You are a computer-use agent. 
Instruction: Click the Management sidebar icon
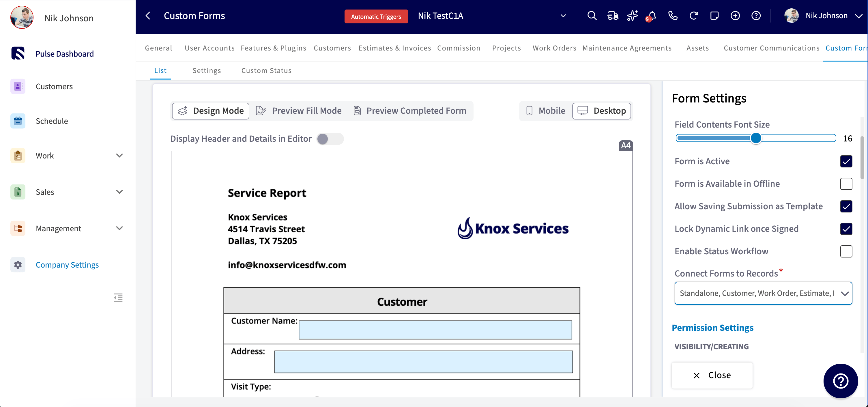pyautogui.click(x=18, y=228)
